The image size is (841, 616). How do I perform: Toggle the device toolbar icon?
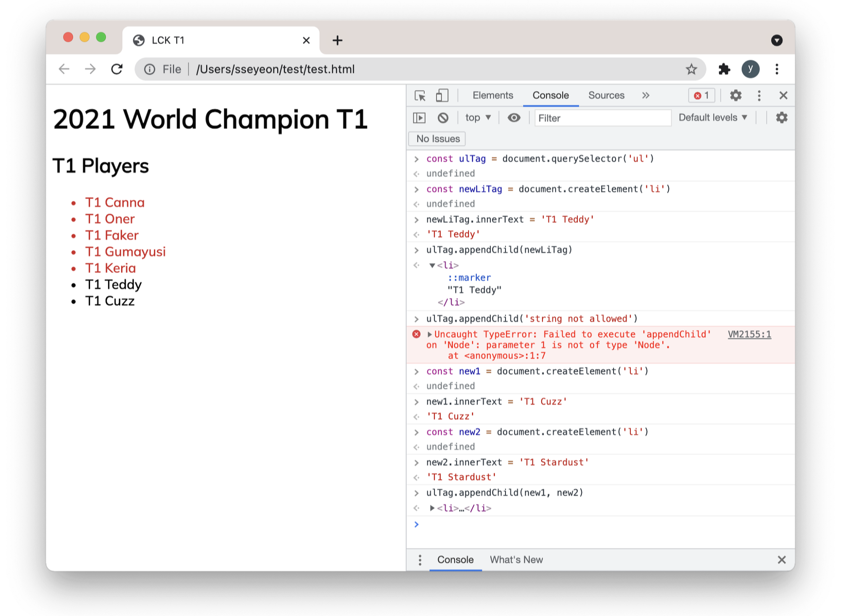pos(442,96)
